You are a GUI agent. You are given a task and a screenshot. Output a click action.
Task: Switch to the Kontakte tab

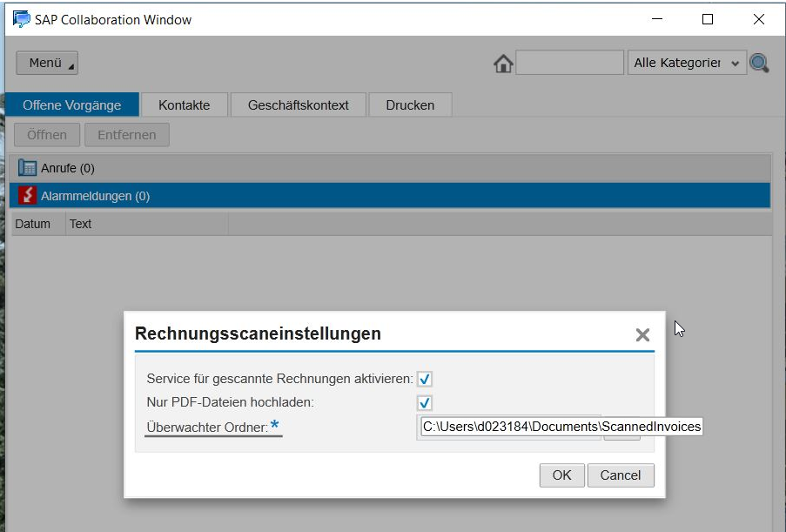click(185, 104)
